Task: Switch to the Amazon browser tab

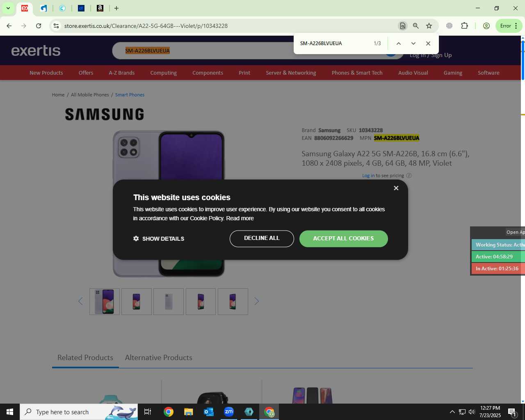Action: 100,8
